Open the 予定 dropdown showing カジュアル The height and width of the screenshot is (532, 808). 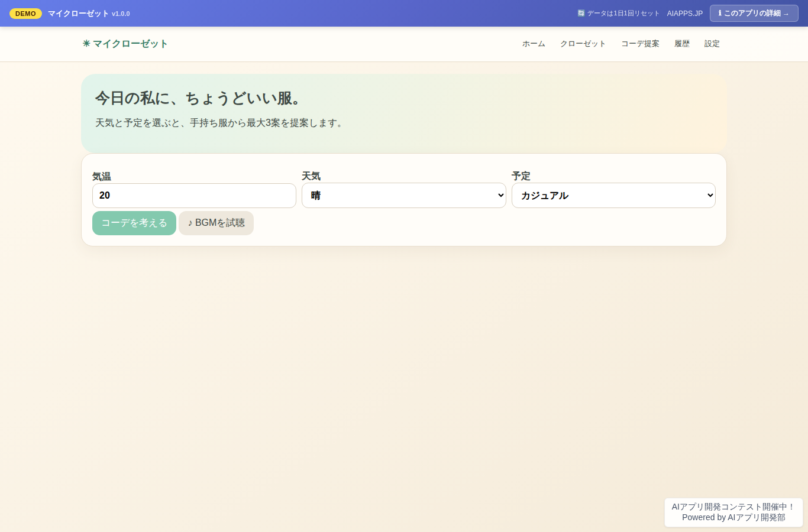pyautogui.click(x=613, y=196)
